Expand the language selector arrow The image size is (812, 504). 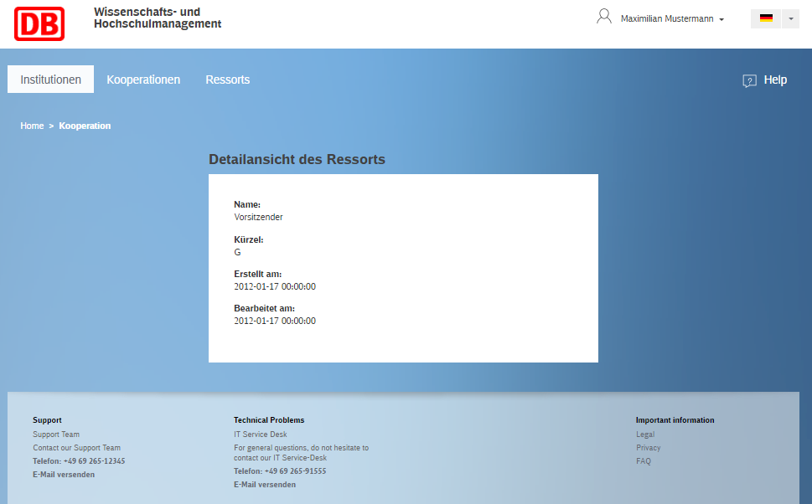[790, 18]
